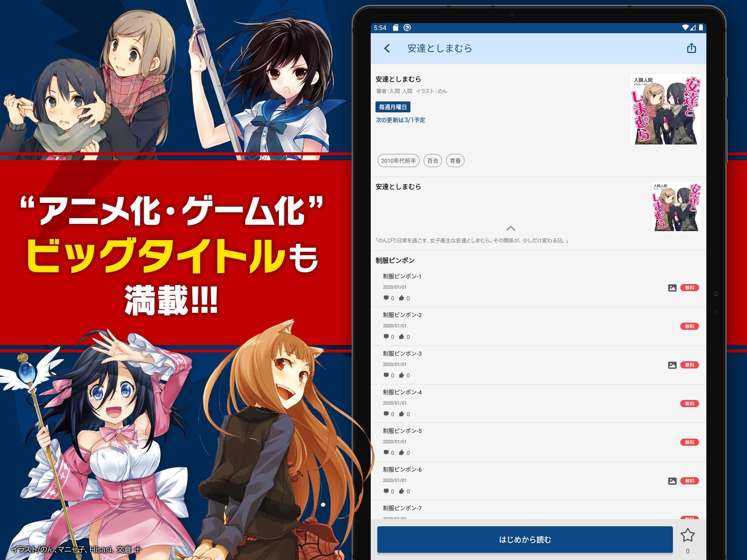Open episode 制服ピンポン-5
The width and height of the screenshot is (747, 560).
click(x=538, y=442)
